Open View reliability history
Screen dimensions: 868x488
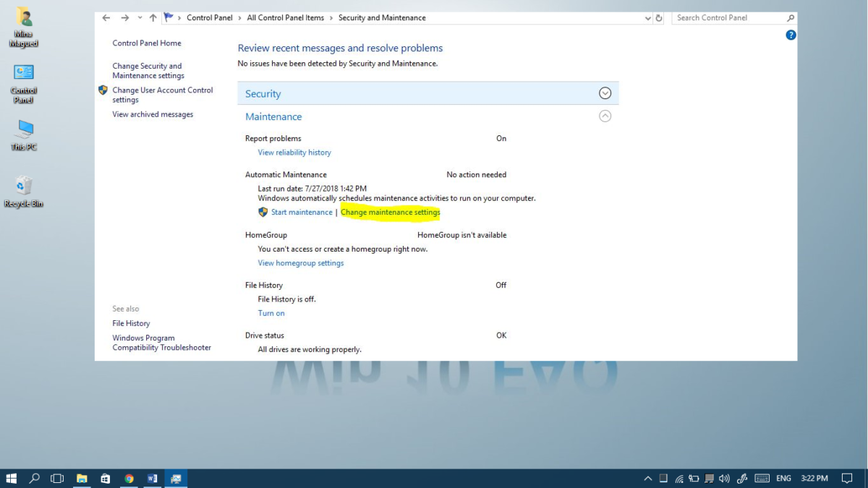294,152
